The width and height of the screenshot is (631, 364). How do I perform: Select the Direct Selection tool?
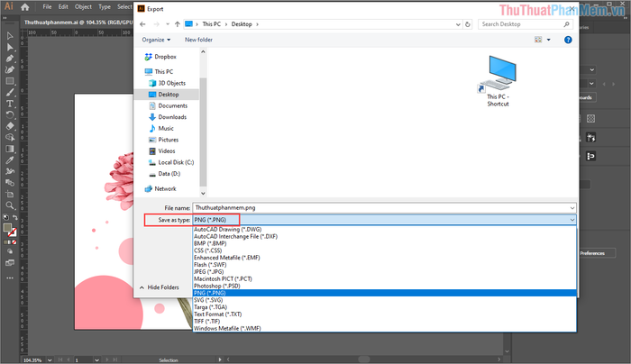point(10,48)
